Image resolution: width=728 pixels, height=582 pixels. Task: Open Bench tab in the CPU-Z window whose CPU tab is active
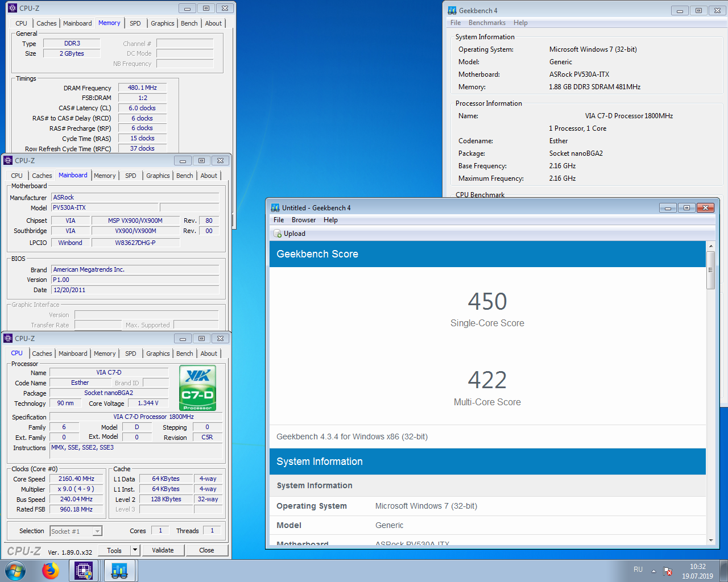pyautogui.click(x=184, y=354)
